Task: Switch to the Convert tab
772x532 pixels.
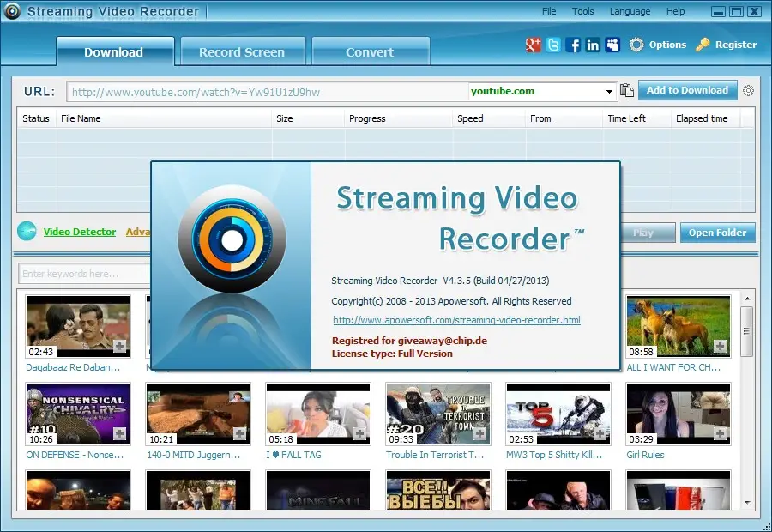Action: click(x=371, y=51)
